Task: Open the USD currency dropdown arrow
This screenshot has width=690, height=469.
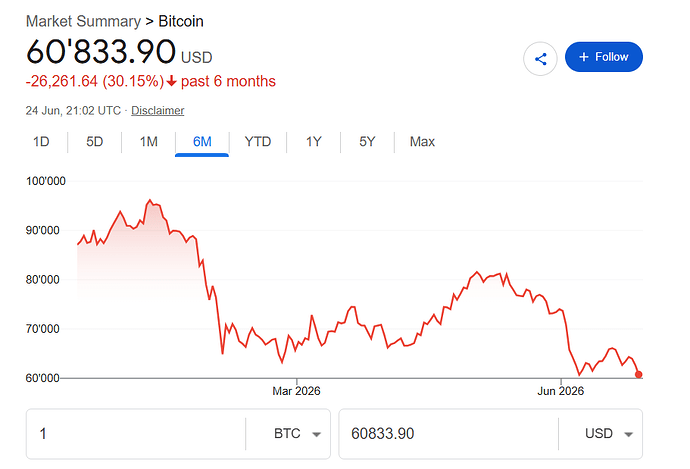Action: click(628, 434)
